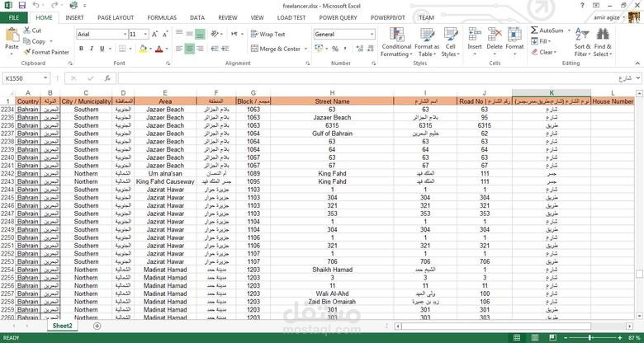Expand the Merge & Center dropdown arrow
This screenshot has width=644, height=343.
[305, 49]
